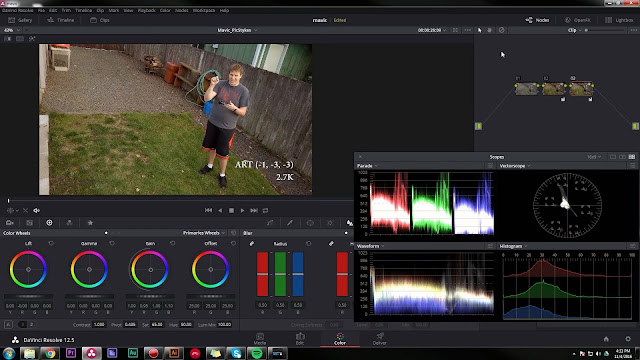Image resolution: width=640 pixels, height=360 pixels.
Task: Mute the viewer audio speaker
Action: (36, 210)
